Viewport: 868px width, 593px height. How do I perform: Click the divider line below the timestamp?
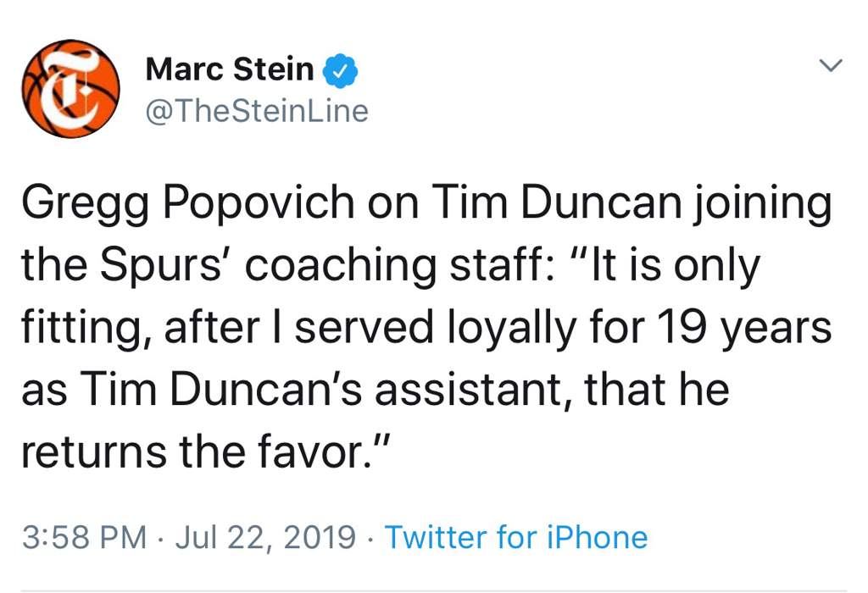(434, 590)
